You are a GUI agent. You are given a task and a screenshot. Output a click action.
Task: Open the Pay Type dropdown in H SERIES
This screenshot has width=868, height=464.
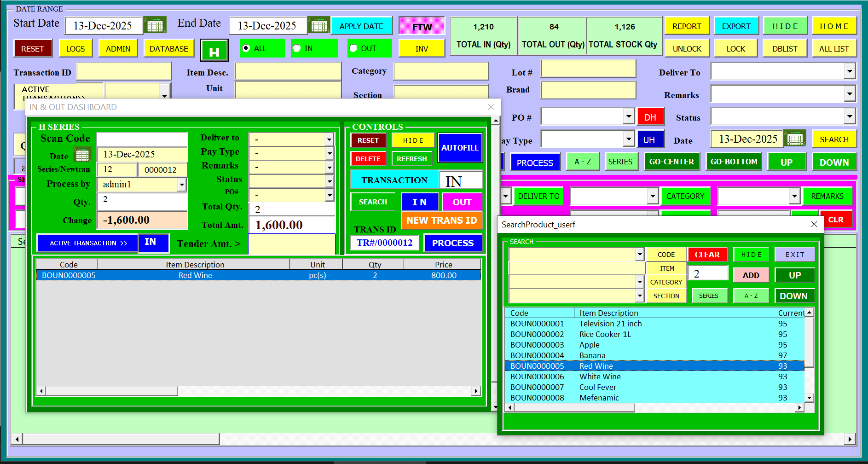pos(330,153)
